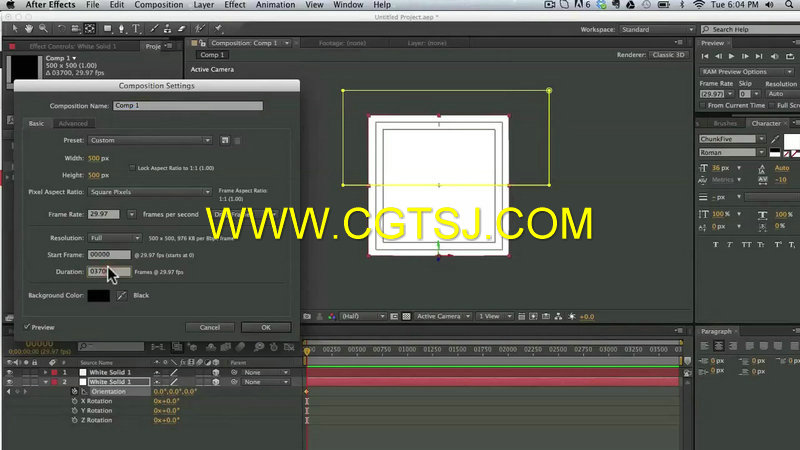Enable Lock Aspect Ratio to 1:1
This screenshot has width=800, height=450.
[132, 168]
